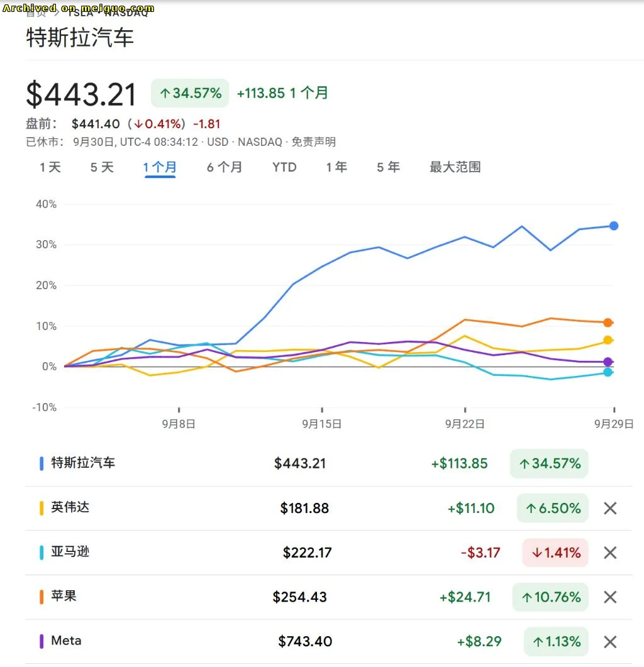Switch to the 1 天 time range
The image size is (644, 667).
pos(50,167)
